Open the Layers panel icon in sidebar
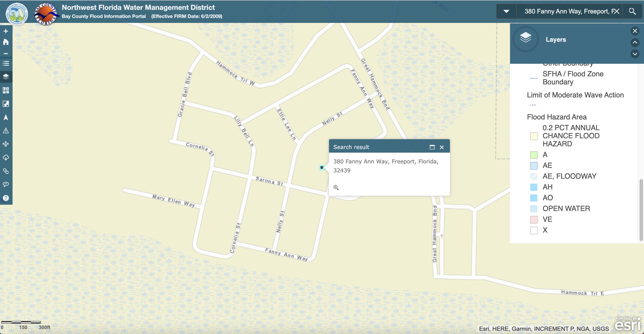644x334 pixels. pyautogui.click(x=6, y=77)
